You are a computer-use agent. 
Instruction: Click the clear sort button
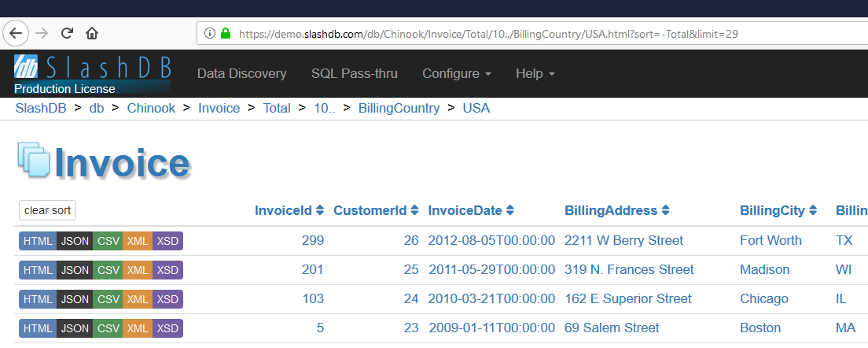click(48, 210)
